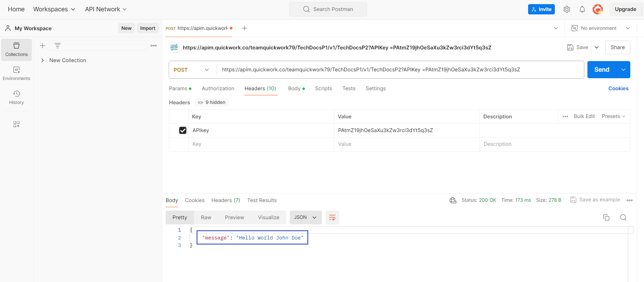
Task: Switch to the Params tab
Action: pos(180,89)
